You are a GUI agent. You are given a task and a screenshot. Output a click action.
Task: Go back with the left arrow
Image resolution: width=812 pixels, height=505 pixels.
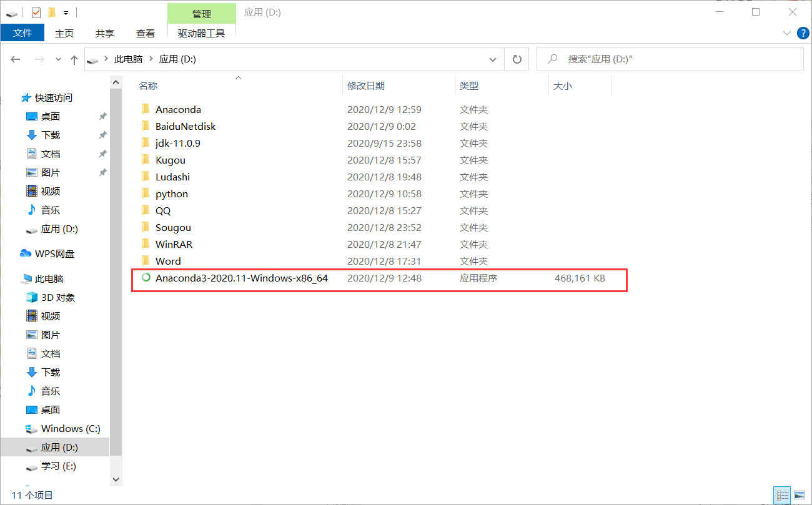point(16,59)
